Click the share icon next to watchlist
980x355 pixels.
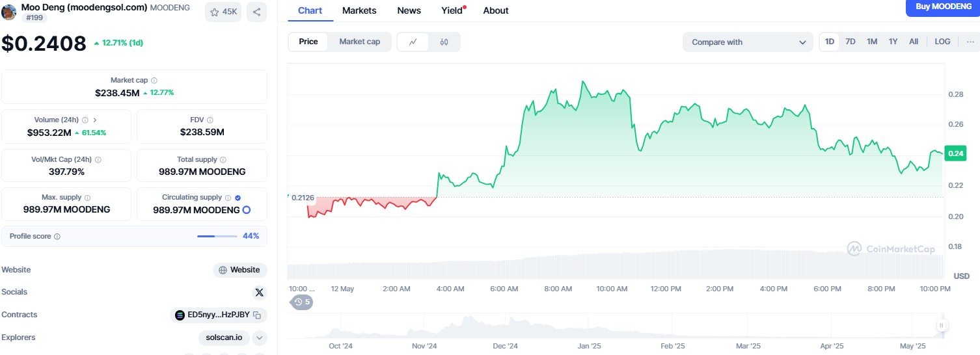point(256,12)
